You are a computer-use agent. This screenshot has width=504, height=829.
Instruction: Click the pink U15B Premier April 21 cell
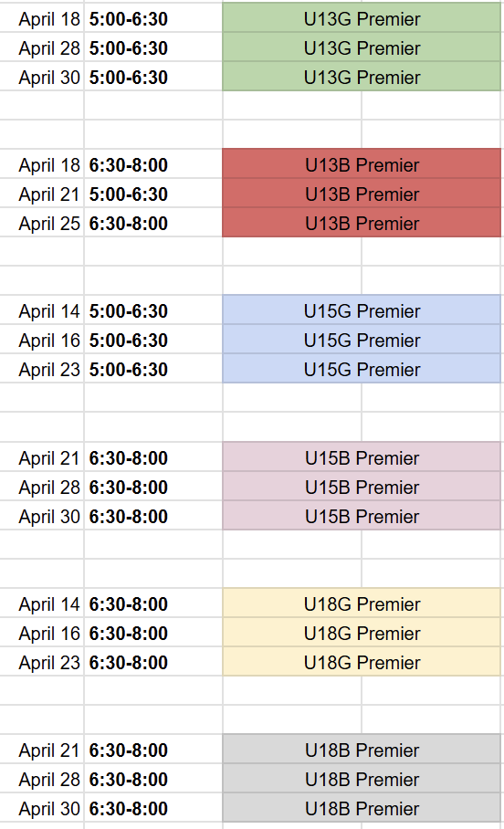tap(362, 457)
